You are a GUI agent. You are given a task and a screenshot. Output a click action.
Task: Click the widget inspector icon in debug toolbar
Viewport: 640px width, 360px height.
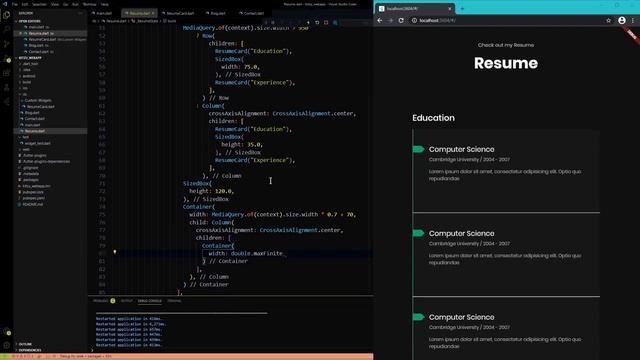pos(335,22)
